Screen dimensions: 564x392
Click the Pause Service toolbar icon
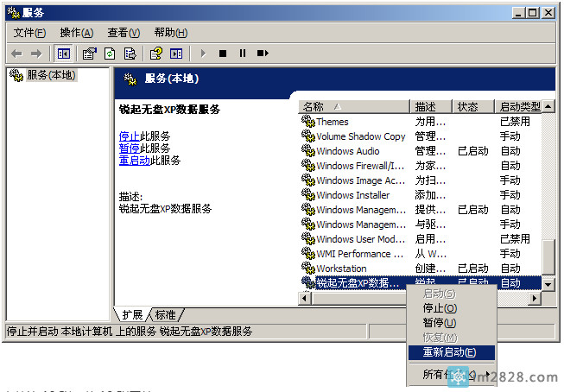click(x=243, y=54)
